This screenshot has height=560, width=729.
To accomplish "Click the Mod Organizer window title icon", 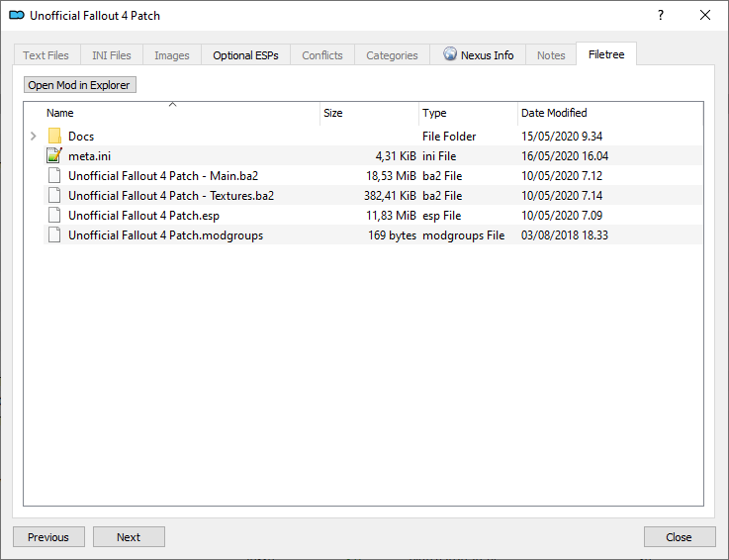I will [x=17, y=16].
